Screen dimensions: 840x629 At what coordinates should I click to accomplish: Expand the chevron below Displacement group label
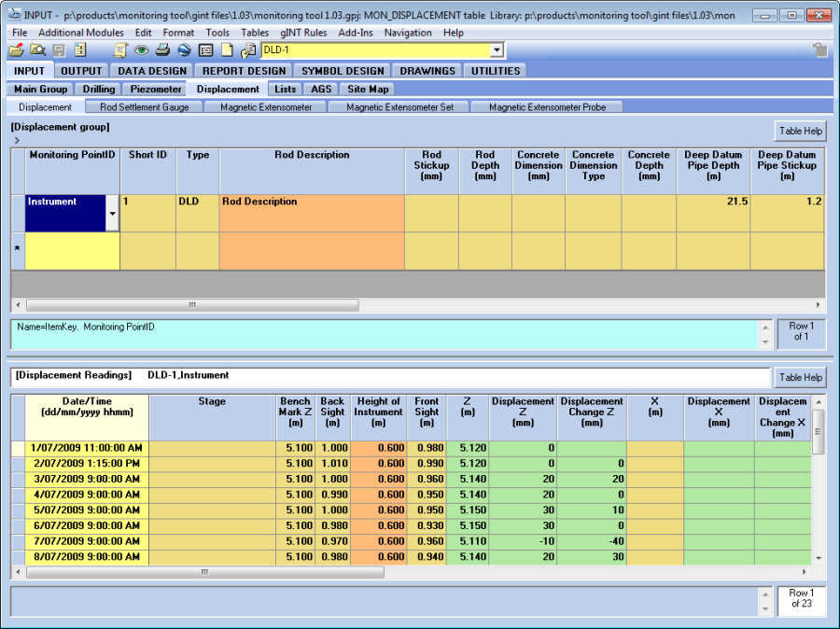coord(17,140)
